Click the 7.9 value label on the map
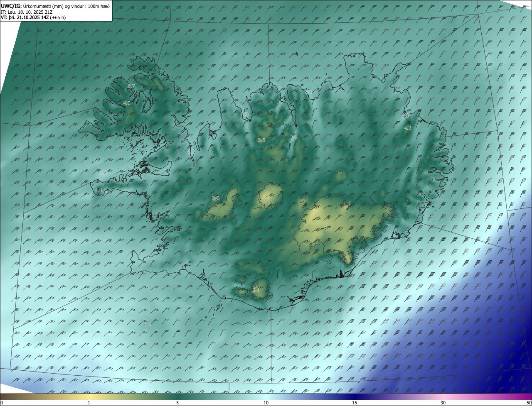The height and width of the screenshot is (406, 532). tap(294, 138)
